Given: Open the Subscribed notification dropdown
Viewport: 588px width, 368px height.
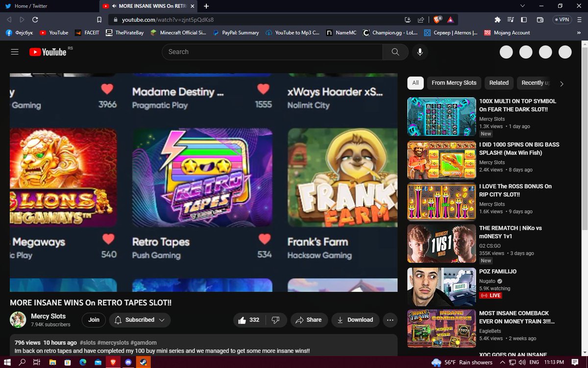Looking at the screenshot, I should [x=140, y=320].
